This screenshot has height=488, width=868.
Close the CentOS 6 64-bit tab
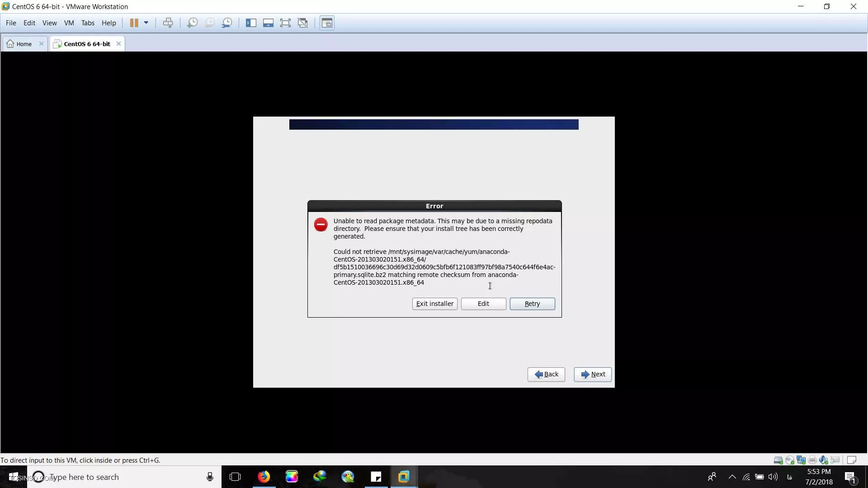pyautogui.click(x=118, y=44)
